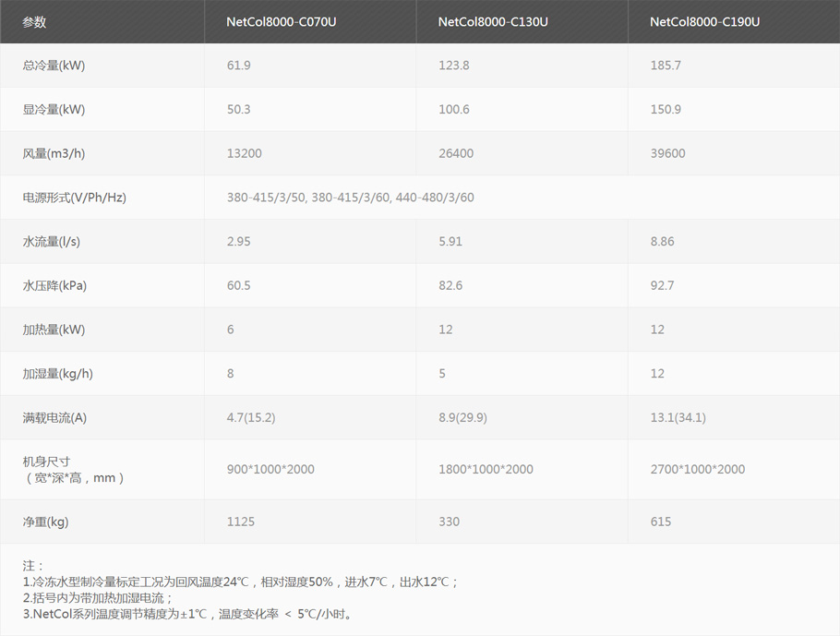Viewport: 840px width, 636px height.
Task: Select the NetCol8000-C190U column header
Action: (x=704, y=22)
